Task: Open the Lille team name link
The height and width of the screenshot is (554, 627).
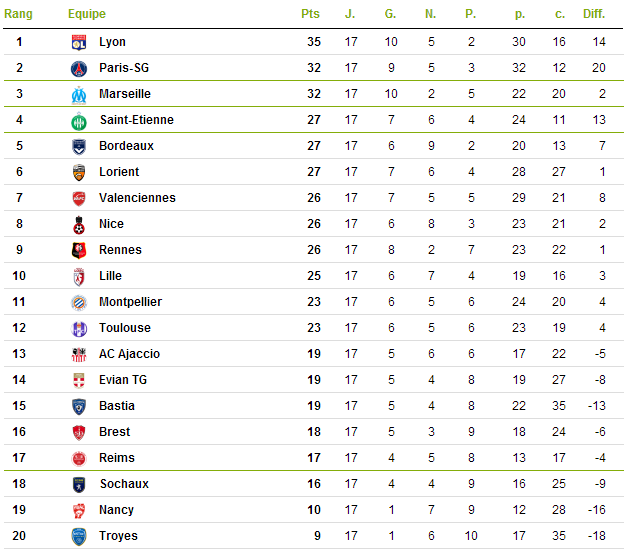Action: (110, 276)
